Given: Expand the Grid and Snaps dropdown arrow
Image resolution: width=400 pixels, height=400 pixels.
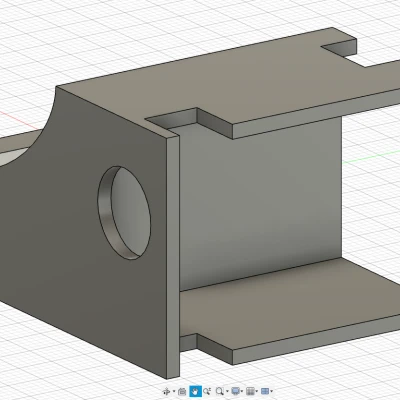Looking at the screenshot, I should (x=257, y=391).
